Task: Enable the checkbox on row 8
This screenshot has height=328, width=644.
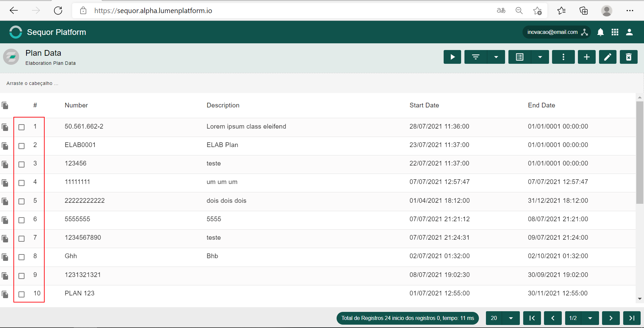Action: (21, 257)
